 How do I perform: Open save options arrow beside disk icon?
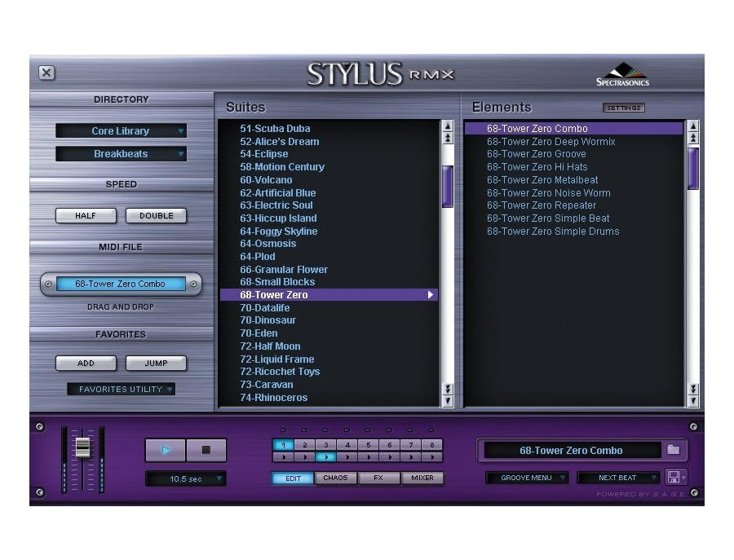click(683, 478)
